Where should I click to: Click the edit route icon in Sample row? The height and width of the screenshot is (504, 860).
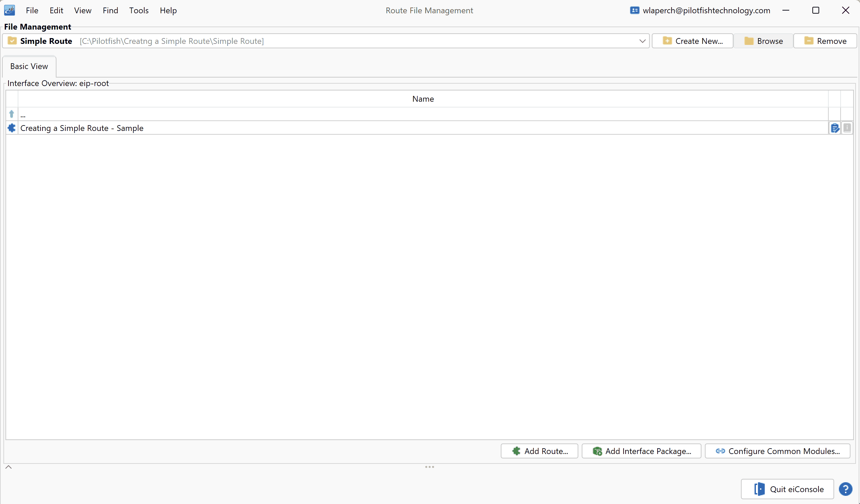835,128
